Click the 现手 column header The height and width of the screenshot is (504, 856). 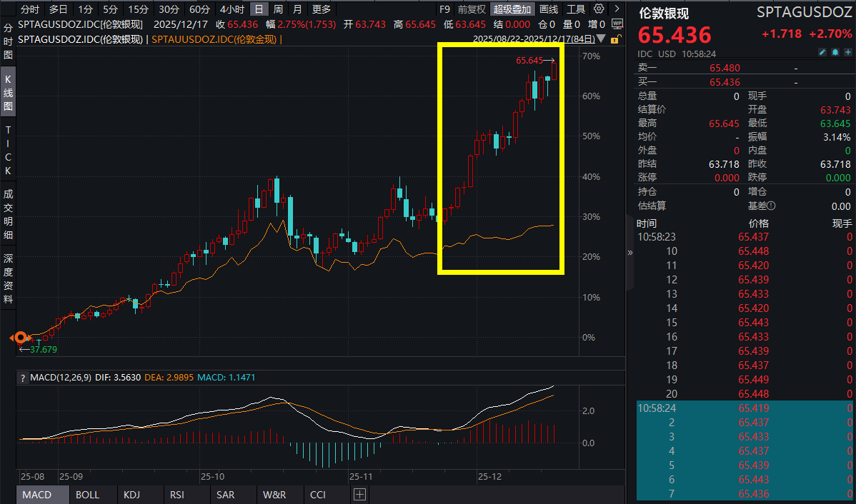841,223
